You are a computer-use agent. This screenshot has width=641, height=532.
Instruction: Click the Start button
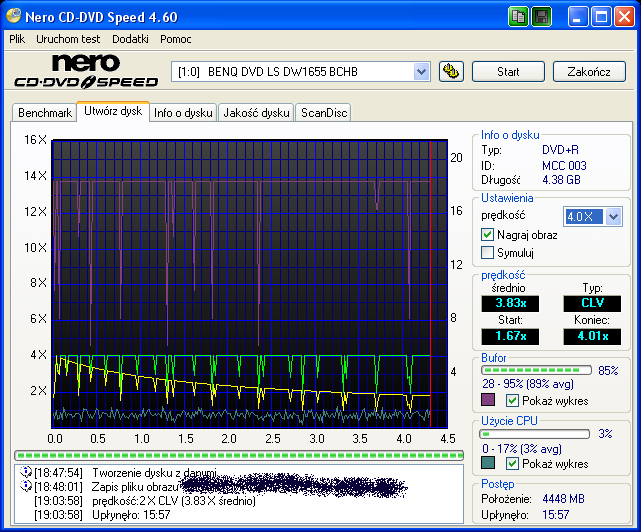[x=508, y=72]
